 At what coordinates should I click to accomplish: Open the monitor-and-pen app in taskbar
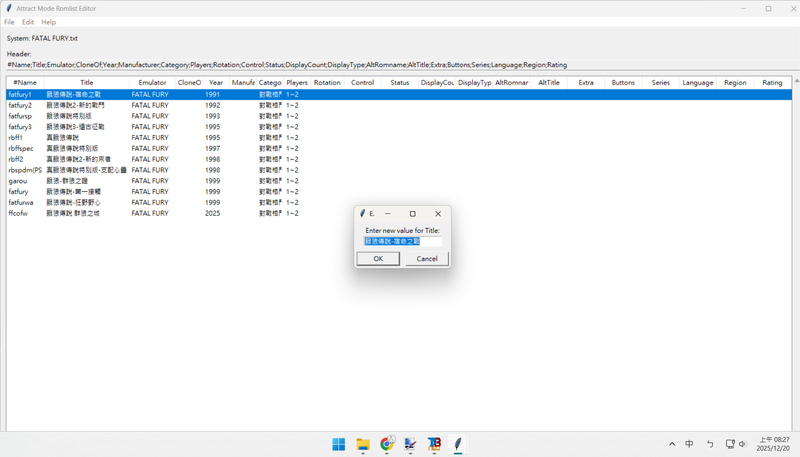click(x=410, y=444)
